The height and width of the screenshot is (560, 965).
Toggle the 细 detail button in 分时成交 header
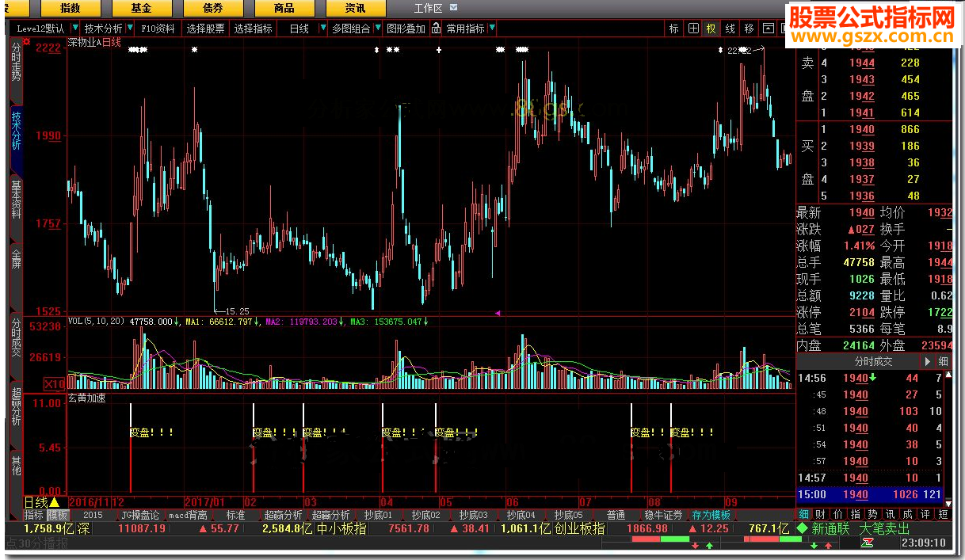pos(943,361)
